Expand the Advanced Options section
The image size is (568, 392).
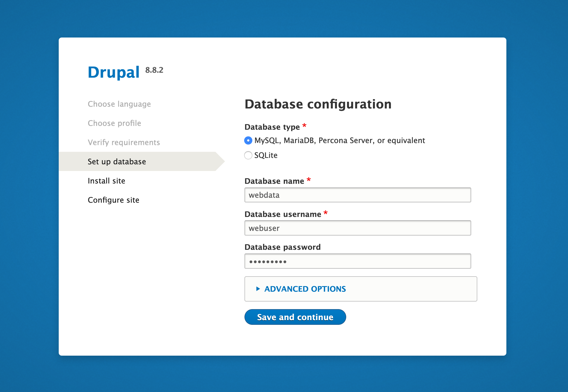tap(305, 289)
